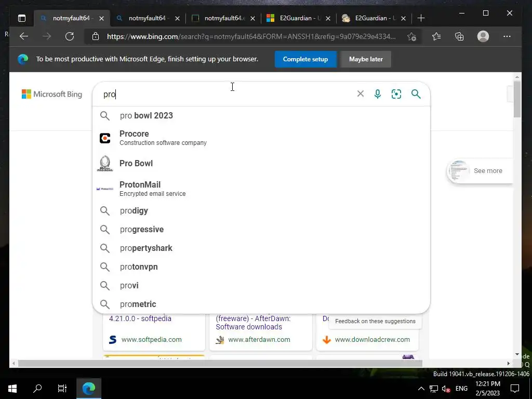The height and width of the screenshot is (399, 532).
Task: Clear the Bing search box text
Action: coord(361,94)
